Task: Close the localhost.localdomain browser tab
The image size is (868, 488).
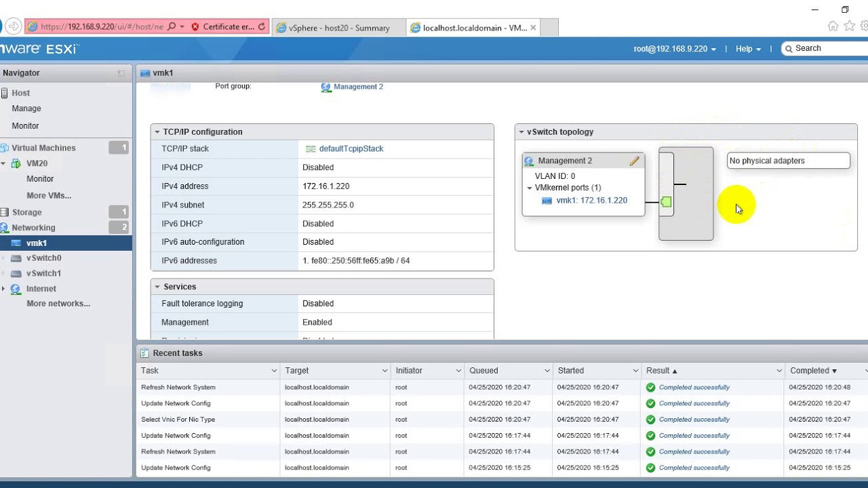Action: (x=533, y=28)
